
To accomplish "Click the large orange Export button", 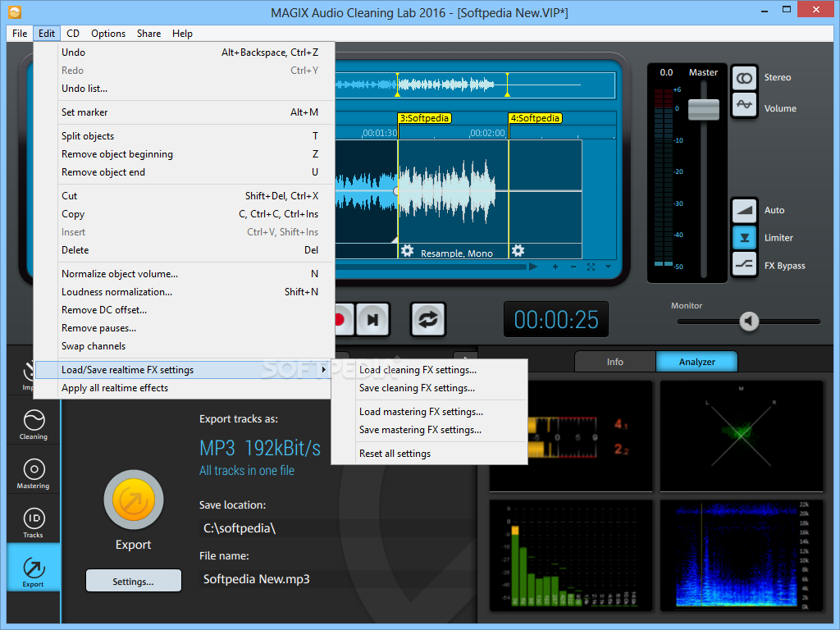I will pyautogui.click(x=134, y=500).
